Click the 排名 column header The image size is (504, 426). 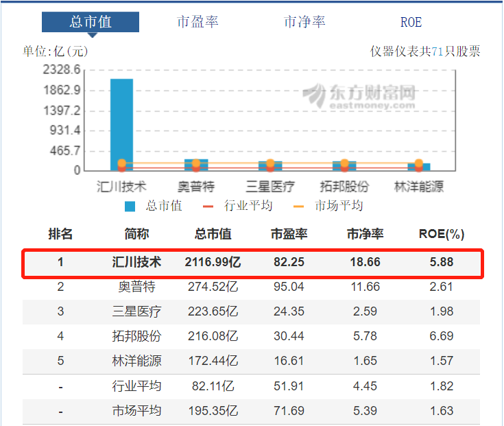point(60,234)
